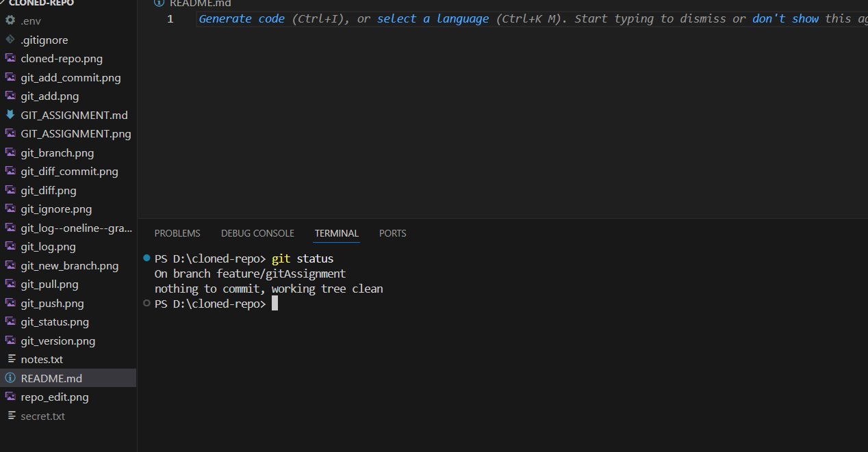
Task: Switch to the TERMINAL tab
Action: tap(336, 233)
